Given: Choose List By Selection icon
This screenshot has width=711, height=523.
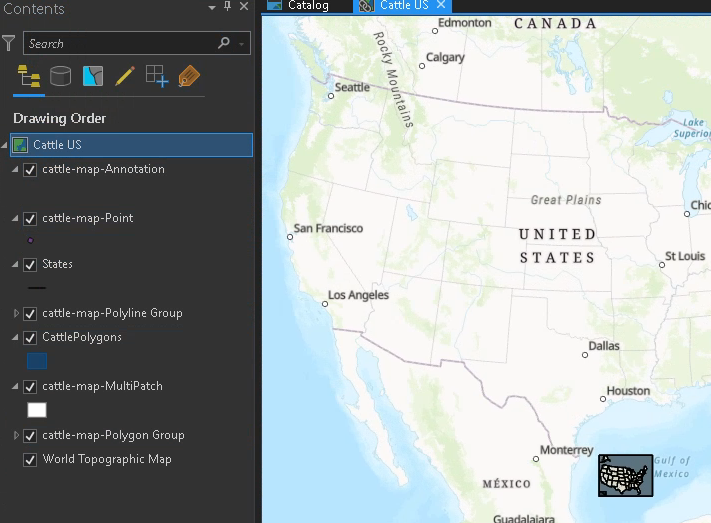Looking at the screenshot, I should pos(93,76).
